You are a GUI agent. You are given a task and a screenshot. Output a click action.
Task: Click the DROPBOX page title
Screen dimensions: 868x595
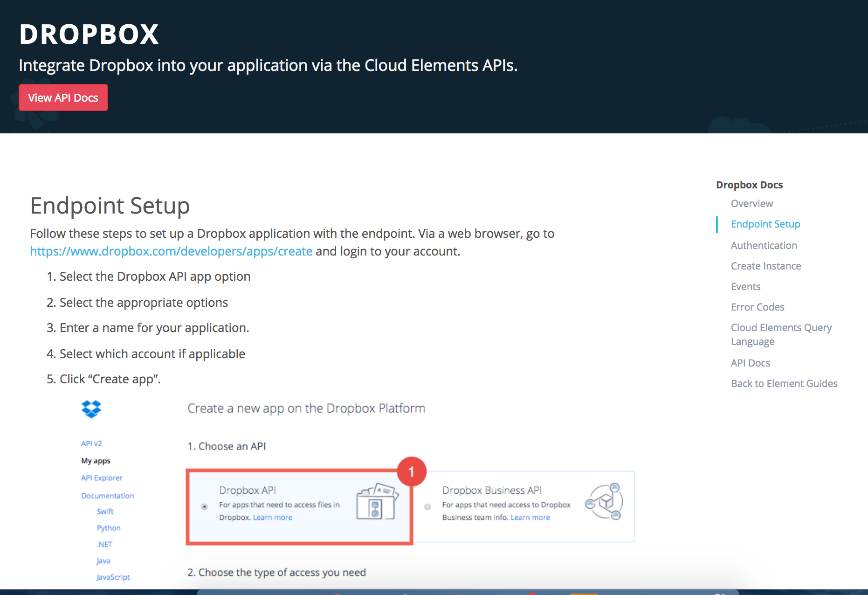pyautogui.click(x=89, y=35)
